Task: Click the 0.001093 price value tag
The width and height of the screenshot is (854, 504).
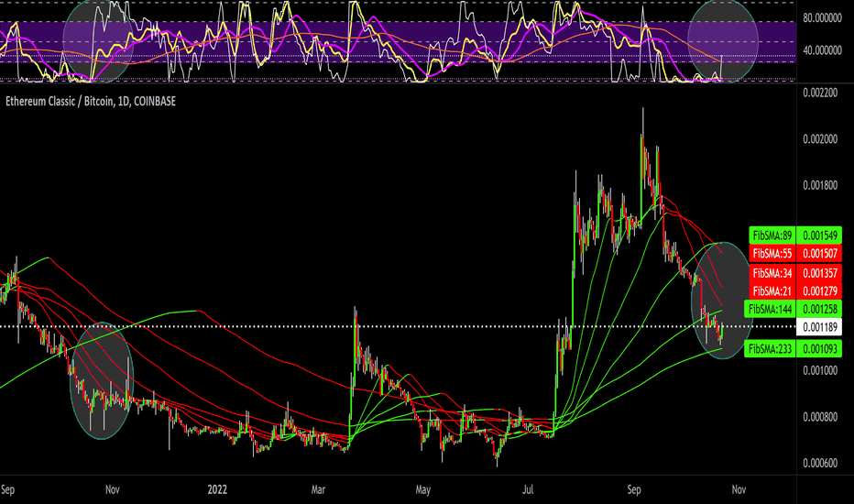Action: [820, 349]
